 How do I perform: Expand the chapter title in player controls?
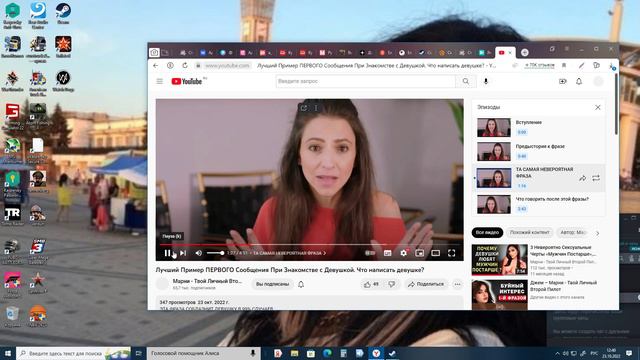[290, 253]
